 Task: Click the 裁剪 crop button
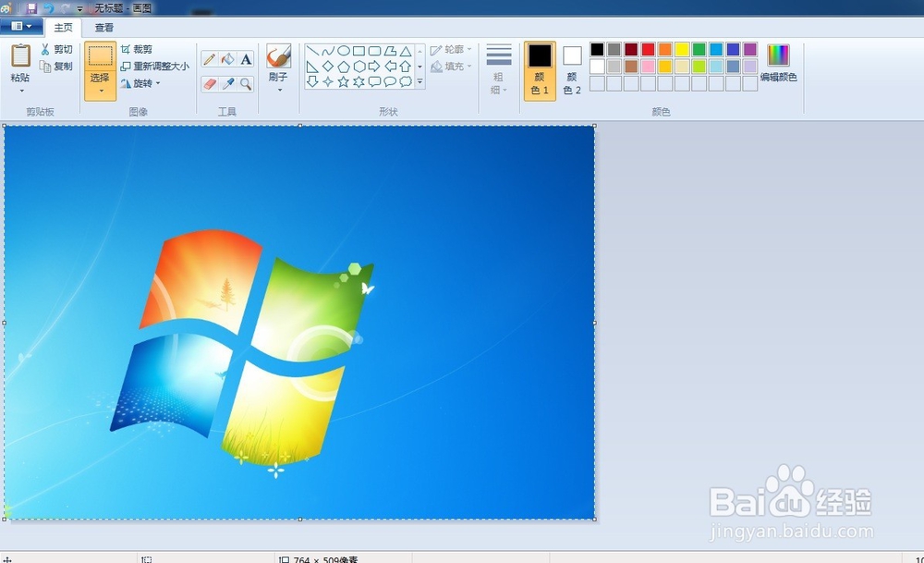click(x=137, y=50)
